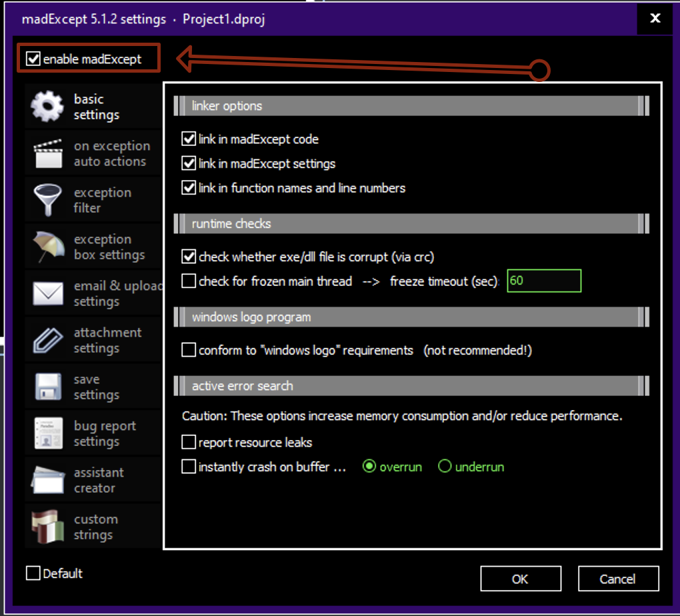Open the 'basic settings' label tab
This screenshot has height=616, width=680.
[96, 107]
